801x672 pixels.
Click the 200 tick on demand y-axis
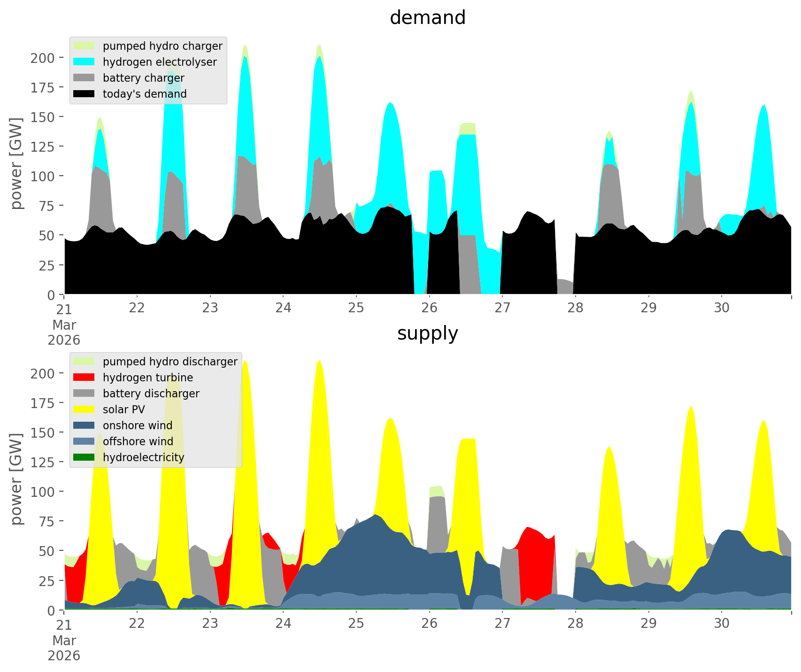[43, 58]
